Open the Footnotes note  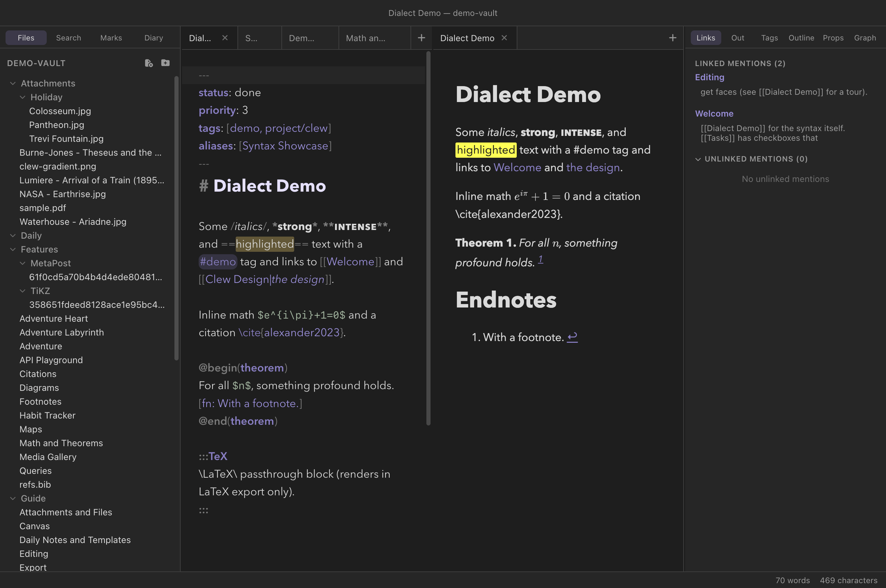40,402
